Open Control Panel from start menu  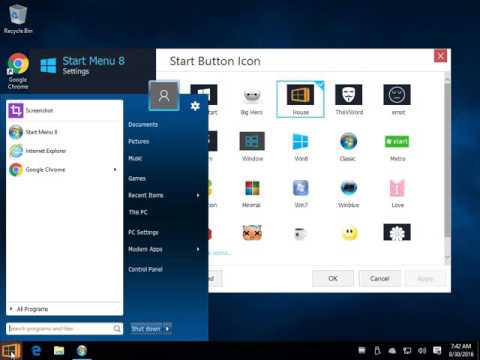[x=146, y=269]
